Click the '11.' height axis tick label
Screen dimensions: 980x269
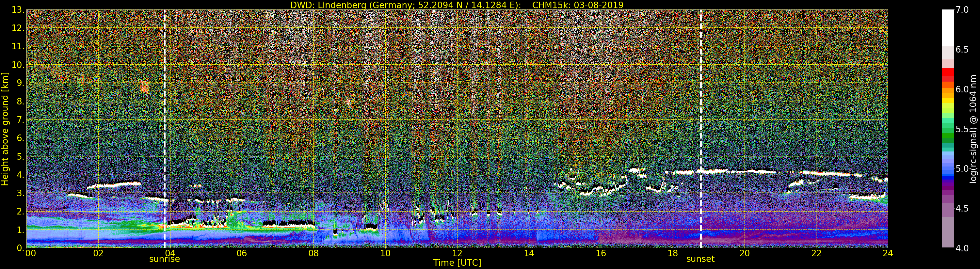click(x=18, y=46)
